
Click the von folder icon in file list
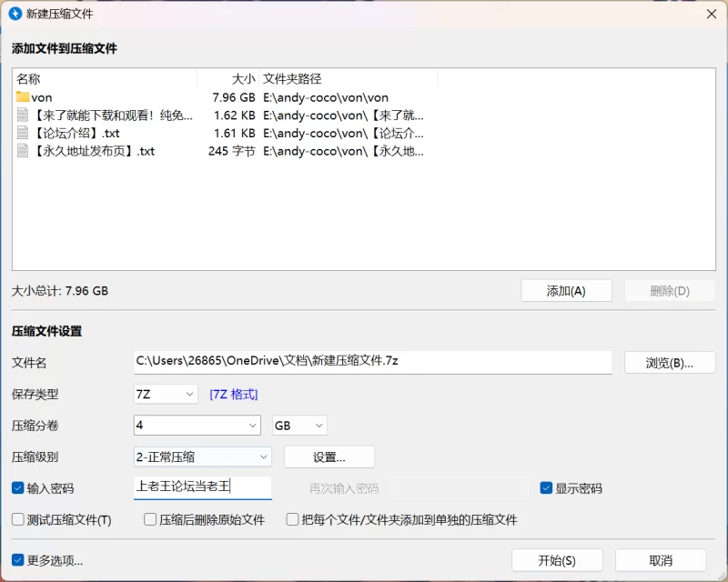click(x=23, y=97)
